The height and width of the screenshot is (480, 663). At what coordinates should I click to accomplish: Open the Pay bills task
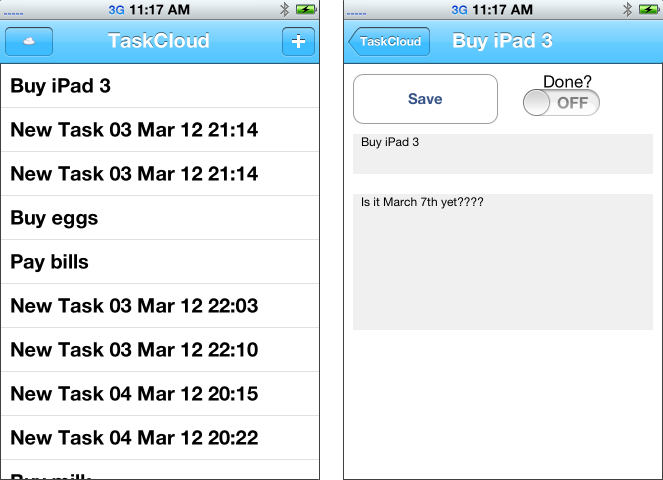tap(160, 262)
